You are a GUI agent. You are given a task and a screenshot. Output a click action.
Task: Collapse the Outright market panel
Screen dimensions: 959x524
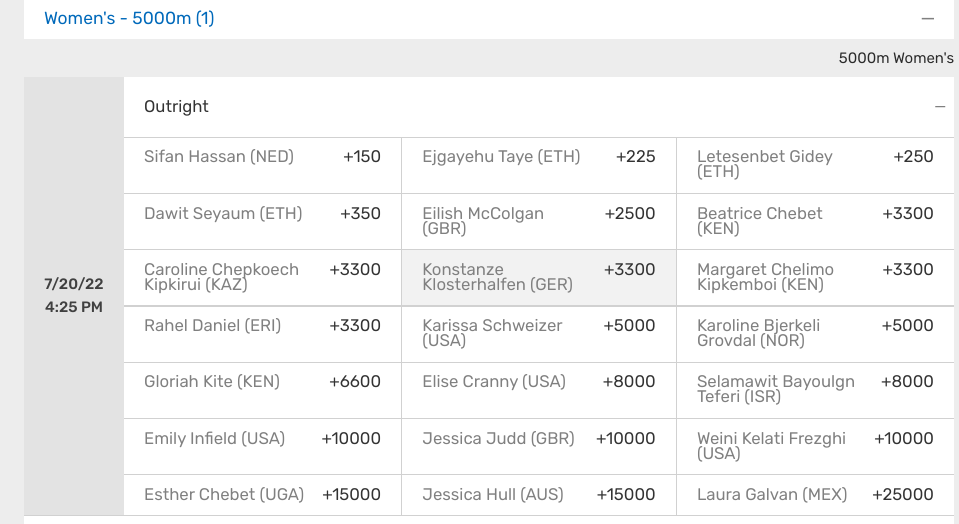click(x=939, y=107)
